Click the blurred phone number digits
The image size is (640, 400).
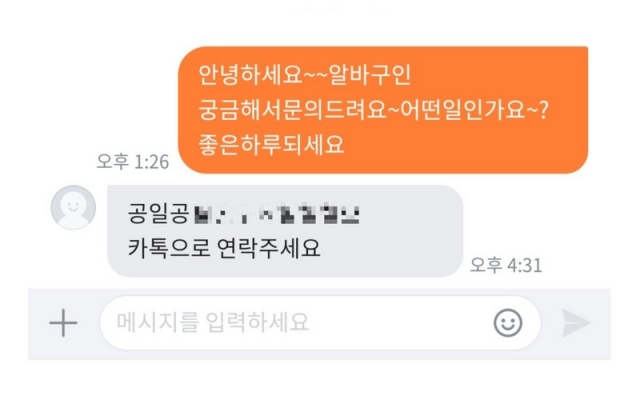click(x=276, y=215)
